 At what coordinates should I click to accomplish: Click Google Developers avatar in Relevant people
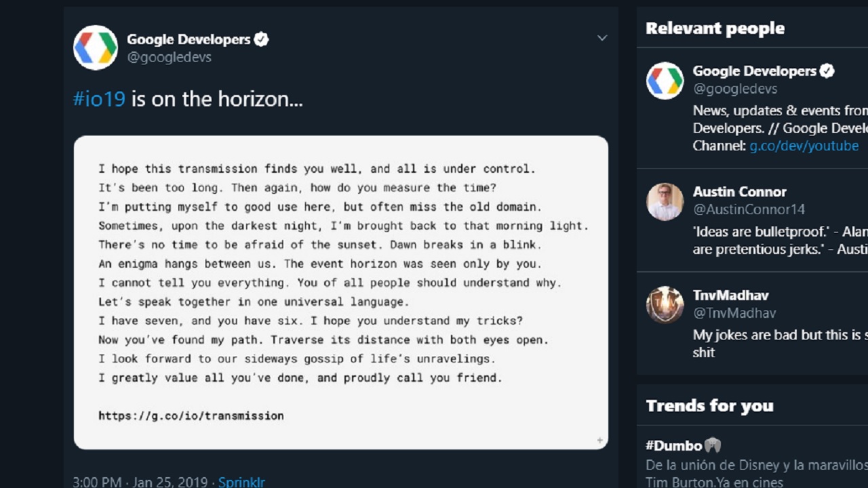665,81
